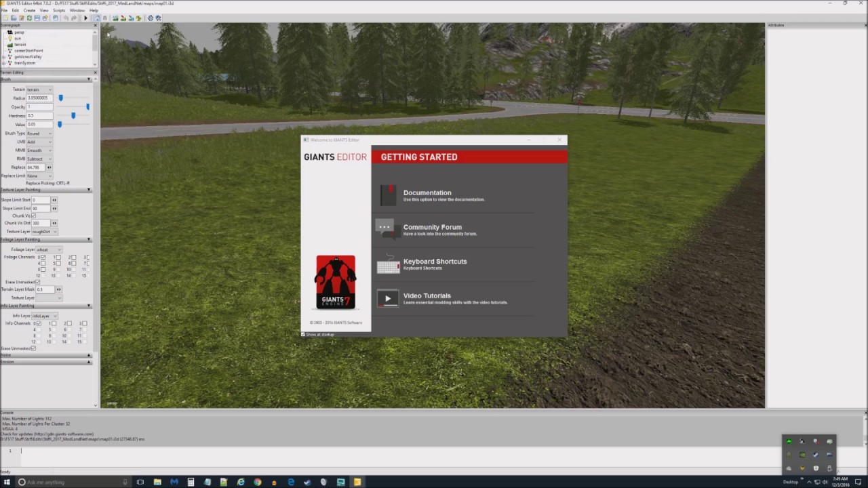The height and width of the screenshot is (488, 868).
Task: Click the GIANTS Engine 7 logo
Action: coord(336,282)
